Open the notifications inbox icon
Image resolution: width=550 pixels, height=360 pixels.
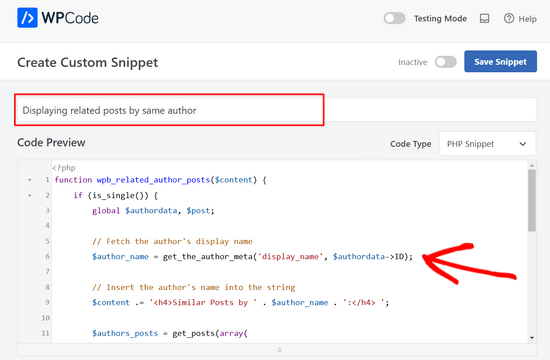point(484,19)
